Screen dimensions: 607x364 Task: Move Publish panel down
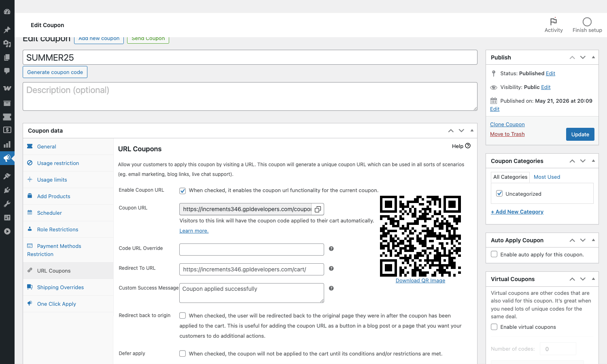583,57
